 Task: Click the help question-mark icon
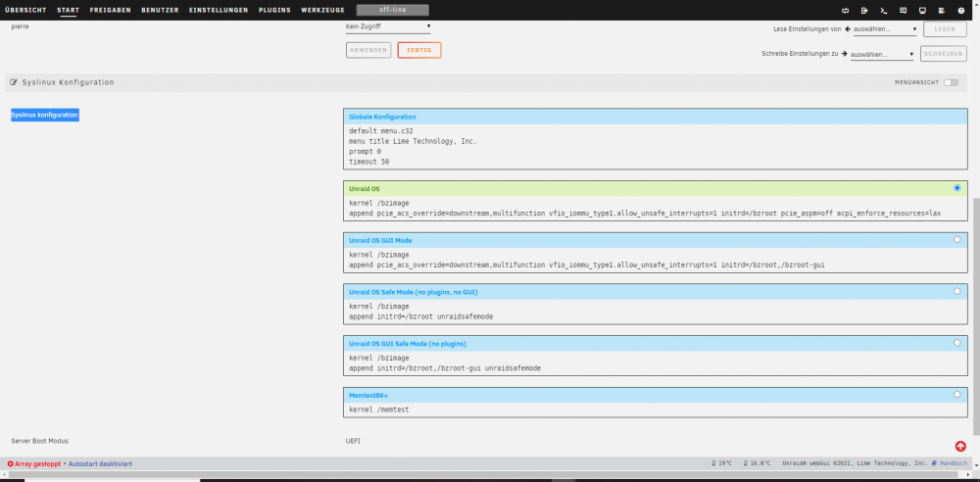point(960,10)
